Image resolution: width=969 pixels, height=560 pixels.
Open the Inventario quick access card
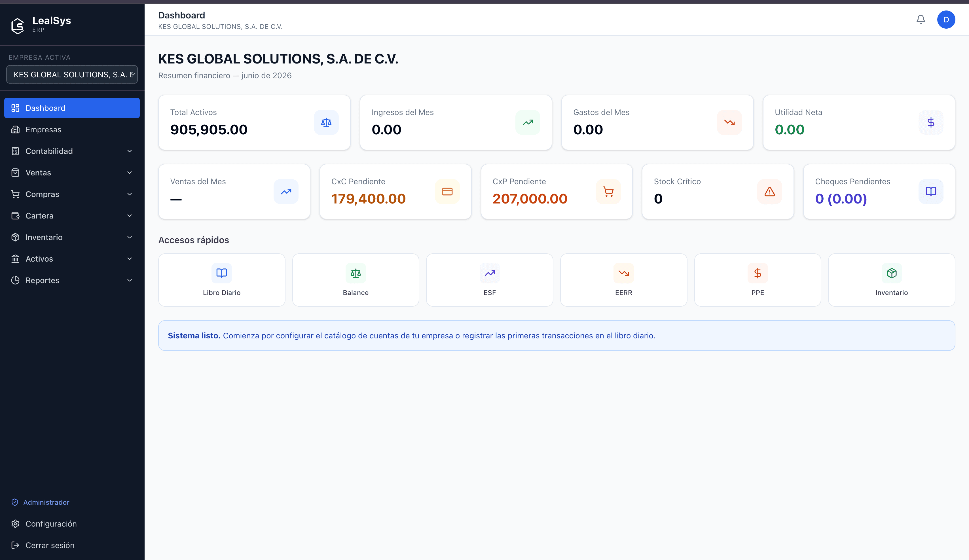pos(892,280)
